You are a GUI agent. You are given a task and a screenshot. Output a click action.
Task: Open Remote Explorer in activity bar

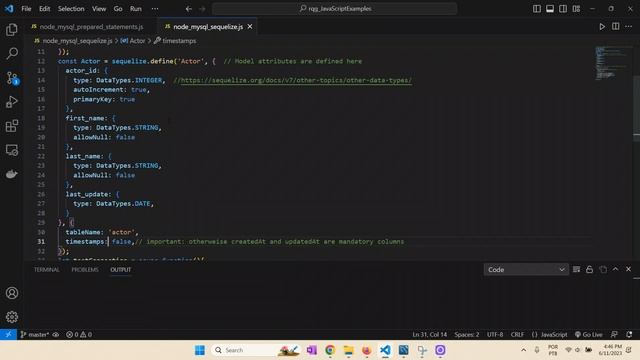click(12, 150)
